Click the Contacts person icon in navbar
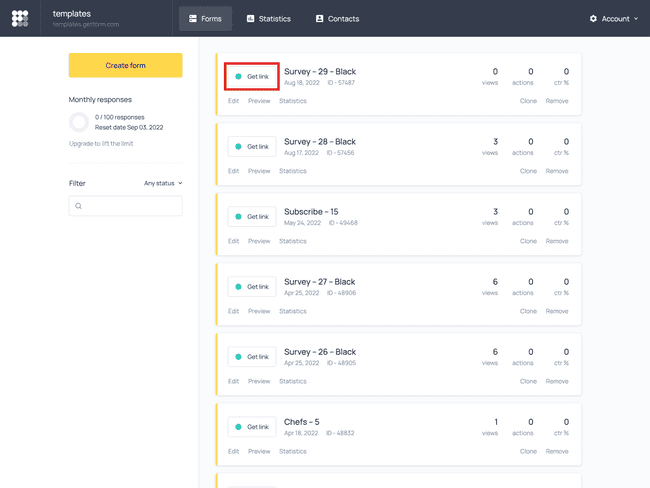This screenshot has height=488, width=650. pos(319,19)
